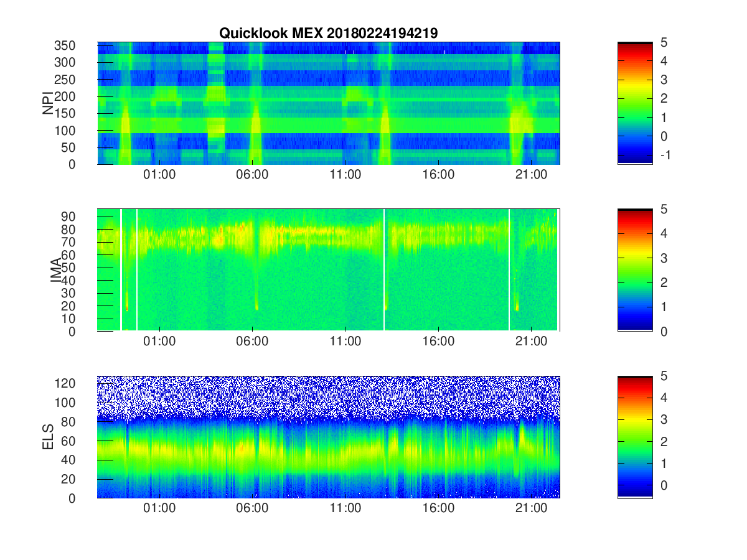Screen dimensions: 747x560
Task: Click the 16:00 time label under NPI panel
Action: coord(438,176)
